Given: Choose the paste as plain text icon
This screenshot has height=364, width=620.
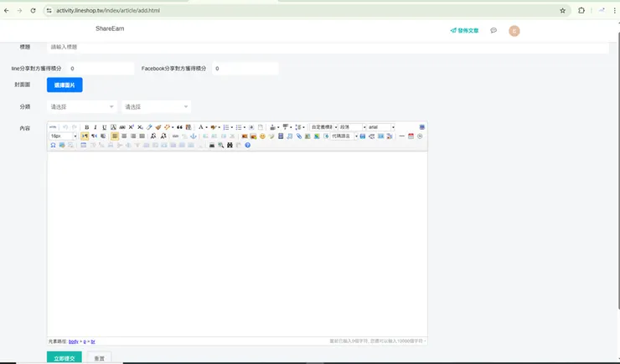Looking at the screenshot, I should [x=189, y=127].
